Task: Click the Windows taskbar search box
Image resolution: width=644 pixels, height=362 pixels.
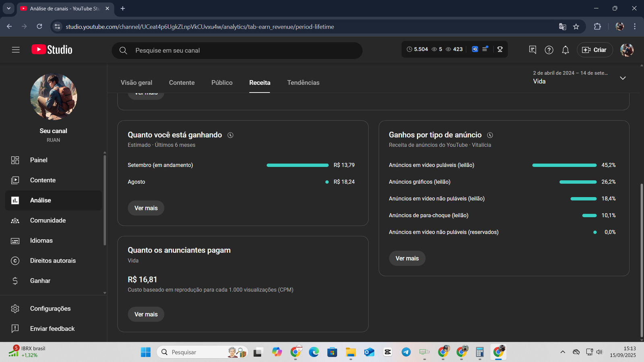Action: click(x=201, y=352)
